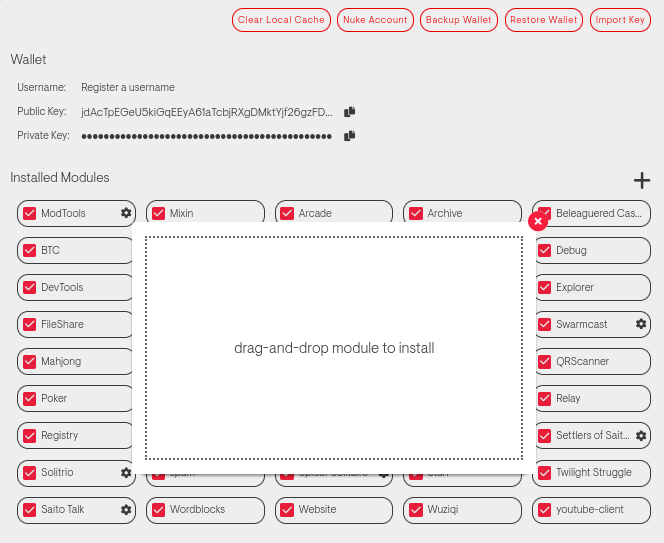Click the Nuke Account button
The width and height of the screenshot is (664, 543).
pyautogui.click(x=376, y=20)
